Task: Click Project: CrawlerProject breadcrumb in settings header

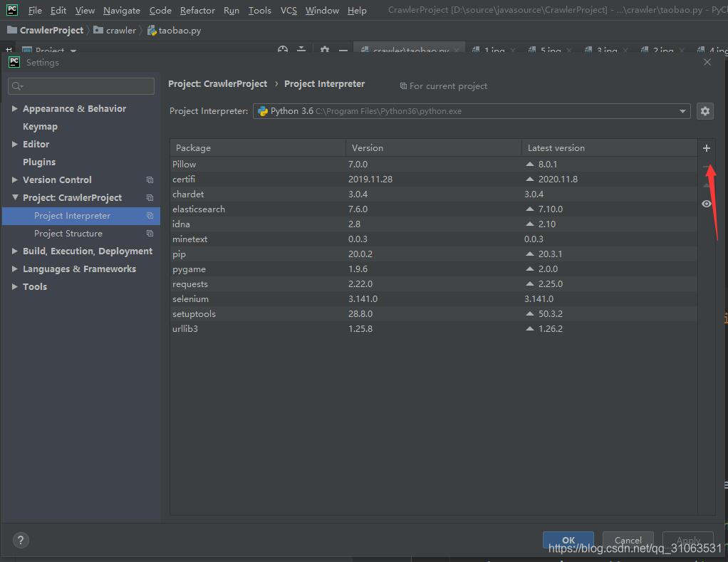Action: pyautogui.click(x=217, y=84)
